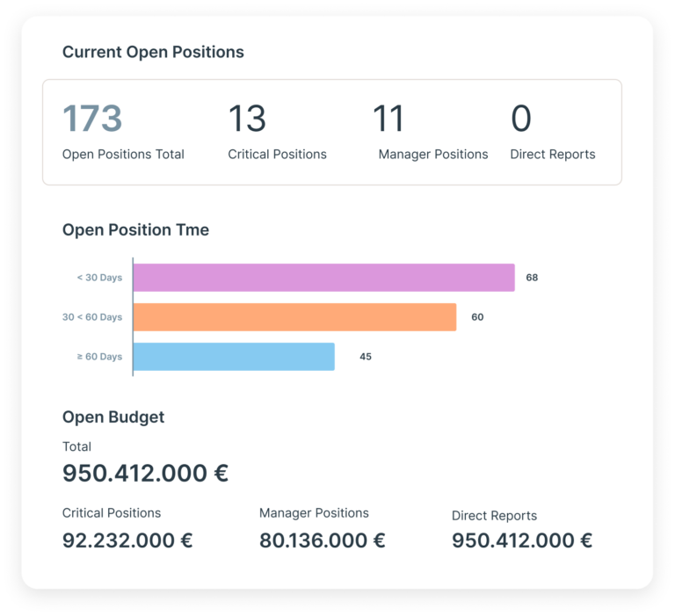Viewport: 675px width, 616px height.
Task: Click the 11 manager positions count
Action: (388, 119)
